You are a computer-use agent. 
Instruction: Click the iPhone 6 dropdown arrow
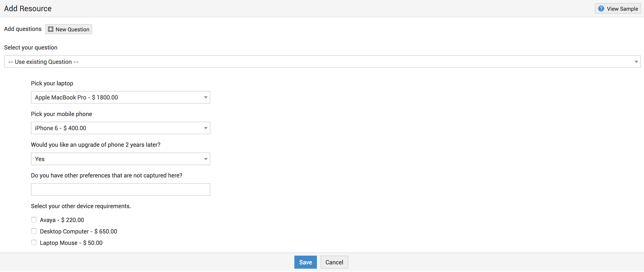[x=205, y=128]
